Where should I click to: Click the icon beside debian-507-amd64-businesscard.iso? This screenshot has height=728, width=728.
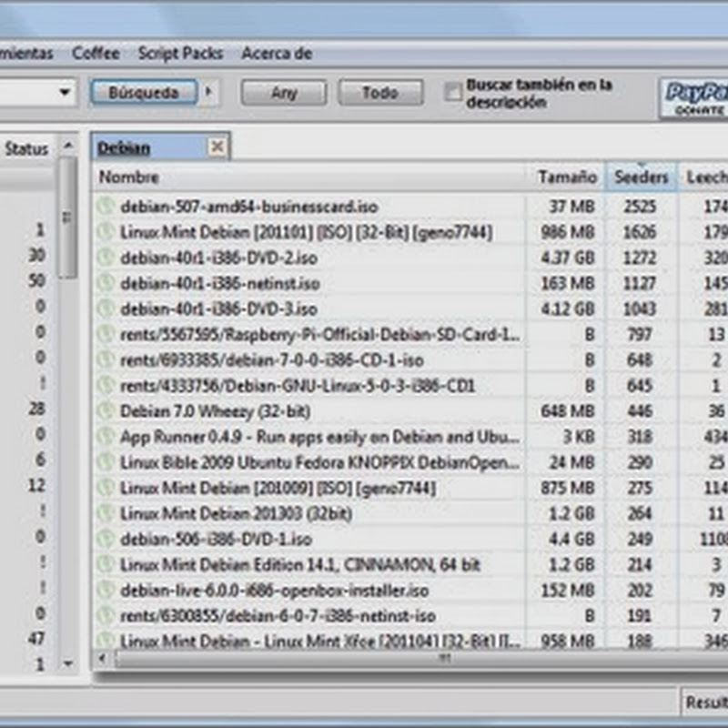tap(106, 207)
